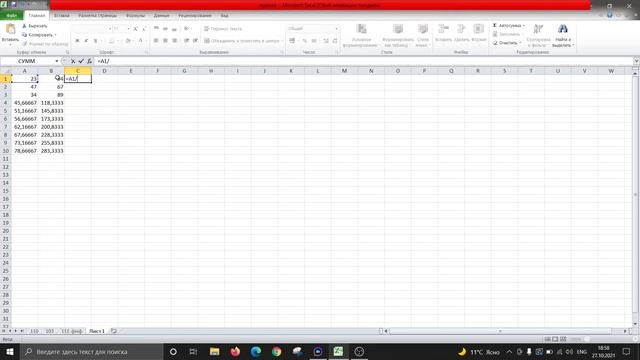The image size is (640, 360).
Task: Open the font name dropdown
Action: 110,29
